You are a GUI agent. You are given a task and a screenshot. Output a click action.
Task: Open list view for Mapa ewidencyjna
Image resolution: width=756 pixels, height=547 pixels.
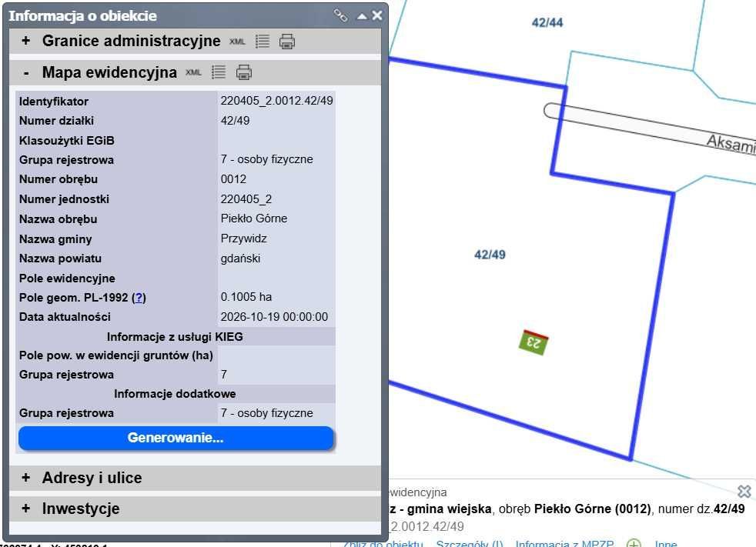pos(219,72)
